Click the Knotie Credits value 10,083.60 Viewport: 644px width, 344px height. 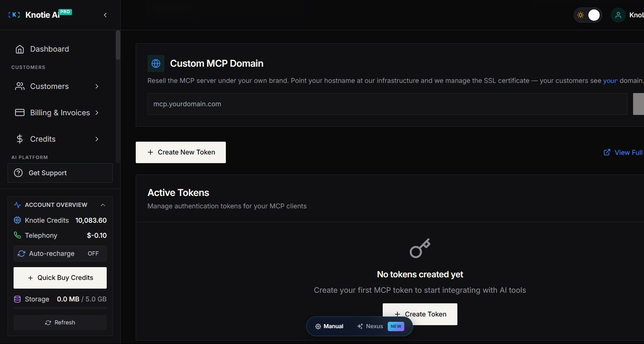(x=91, y=220)
